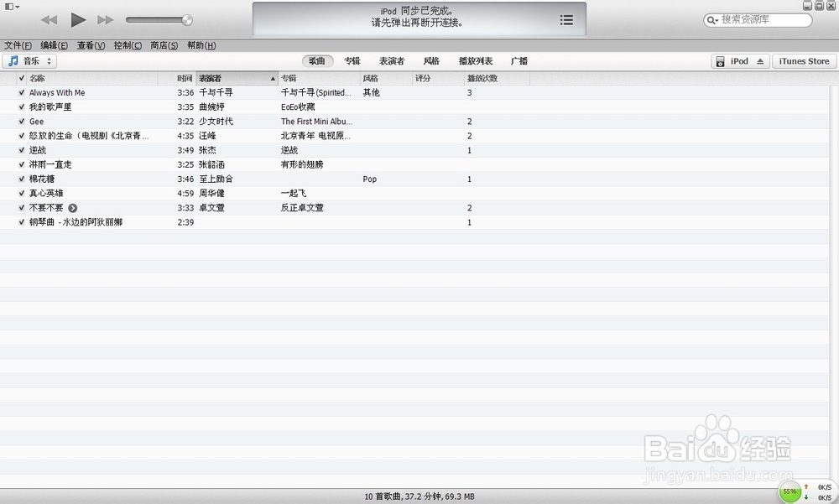This screenshot has height=504, width=839.
Task: Uncheck the 钢琴曲 - 水边的阿狄丽娜 checkbox
Action: coord(22,222)
